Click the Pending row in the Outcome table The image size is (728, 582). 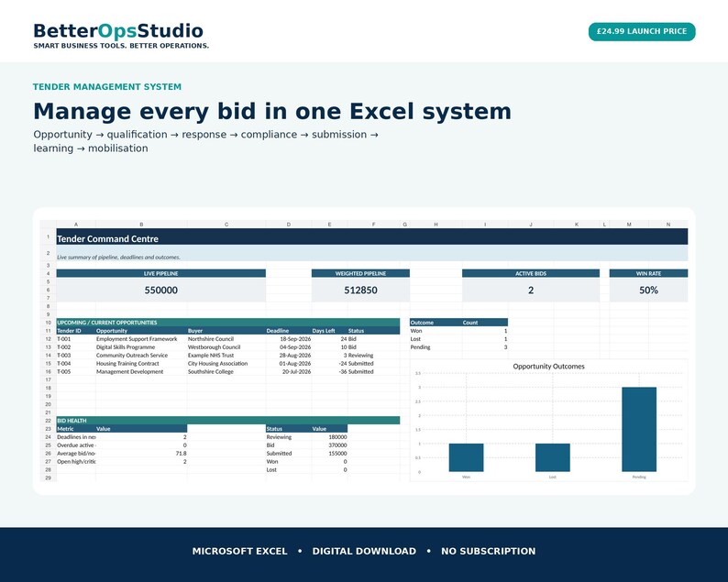click(458, 347)
